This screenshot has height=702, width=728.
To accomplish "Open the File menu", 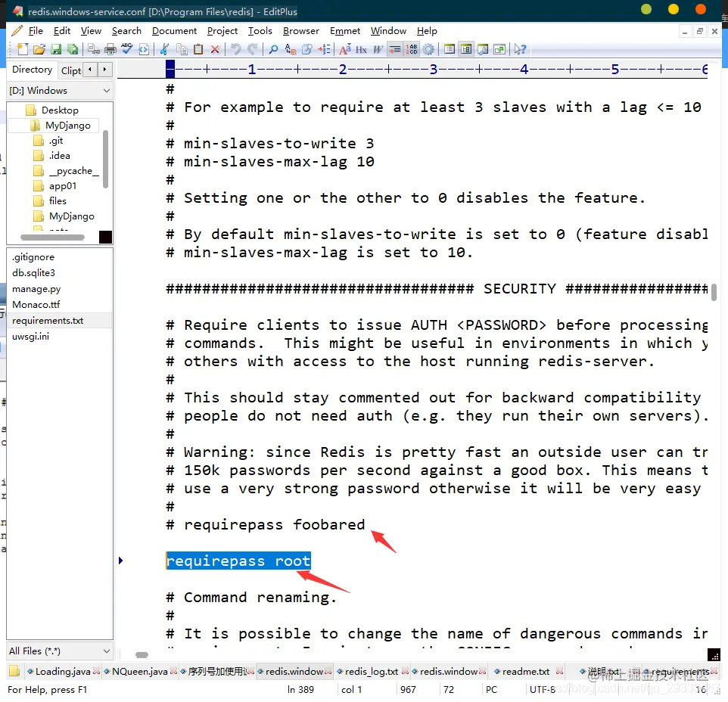I will point(36,30).
